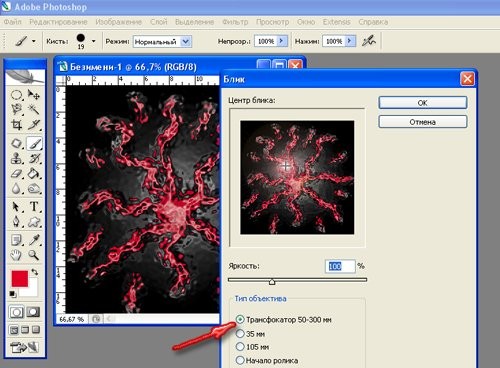The height and width of the screenshot is (368, 500).
Task: Select the Path Selection arrow tool
Action: coord(17,207)
